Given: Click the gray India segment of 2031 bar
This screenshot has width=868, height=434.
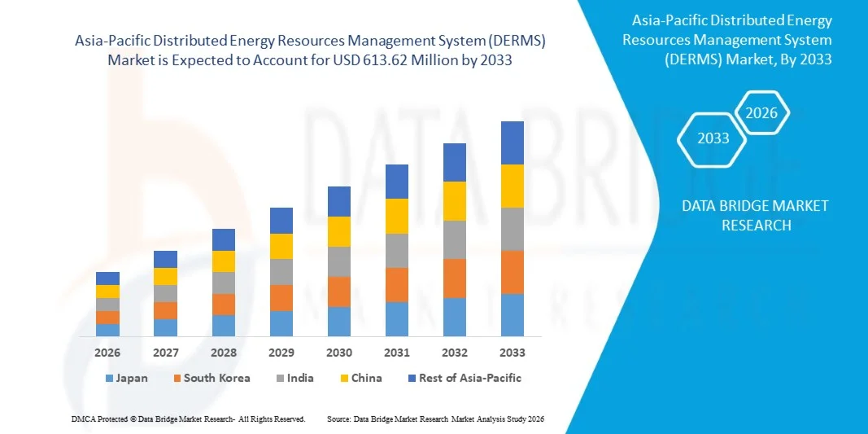Looking at the screenshot, I should point(397,251).
